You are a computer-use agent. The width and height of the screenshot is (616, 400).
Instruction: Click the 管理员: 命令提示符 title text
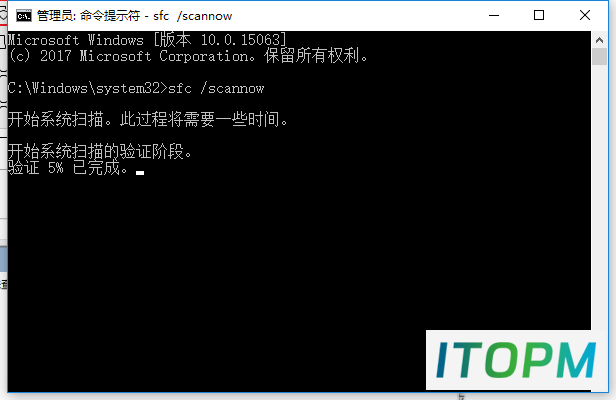coord(88,16)
